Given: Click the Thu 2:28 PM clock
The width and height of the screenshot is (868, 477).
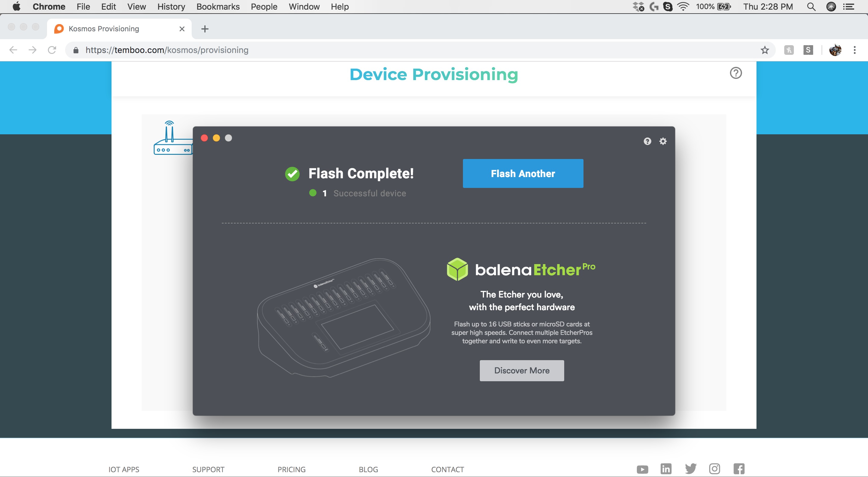Looking at the screenshot, I should [x=768, y=7].
